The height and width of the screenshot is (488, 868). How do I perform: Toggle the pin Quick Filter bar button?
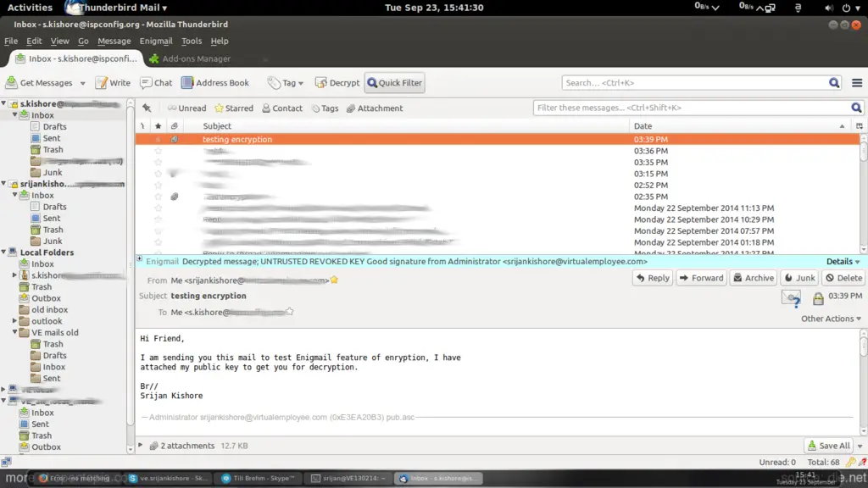(x=147, y=108)
